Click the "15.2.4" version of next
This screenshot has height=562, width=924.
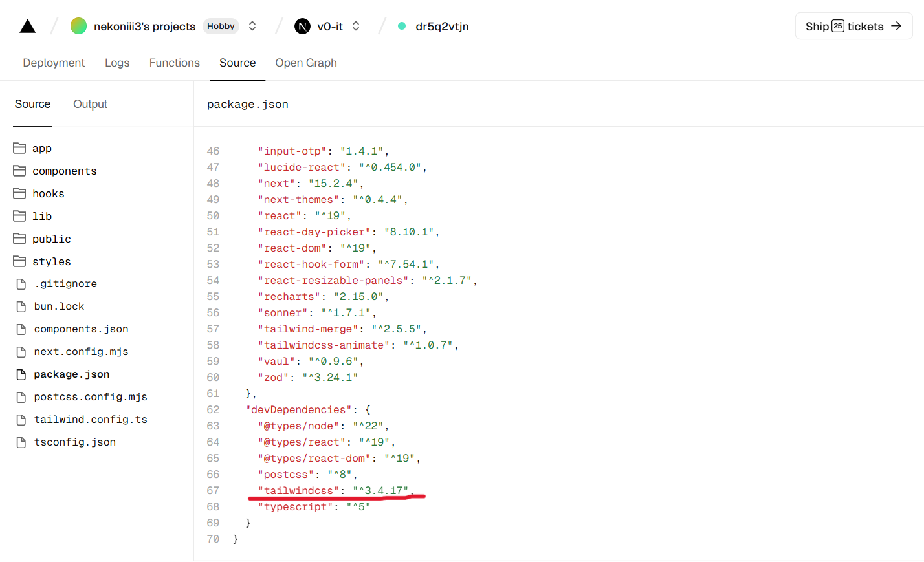333,184
